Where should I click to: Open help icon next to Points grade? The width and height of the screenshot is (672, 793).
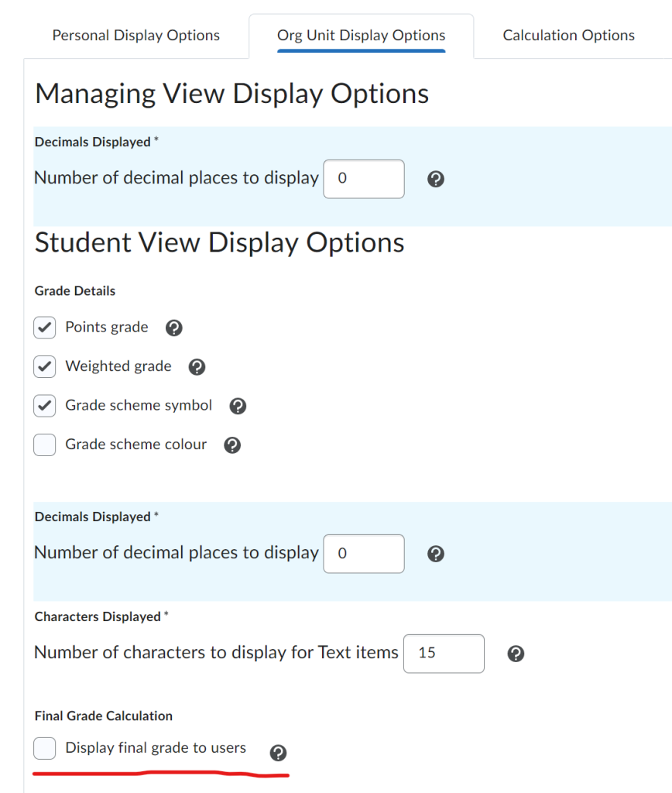click(x=173, y=328)
